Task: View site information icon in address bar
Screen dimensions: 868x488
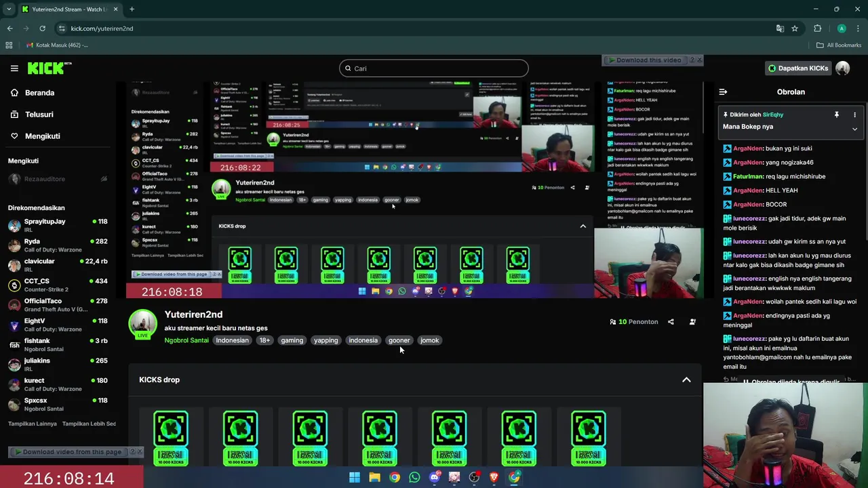Action: 62,28
